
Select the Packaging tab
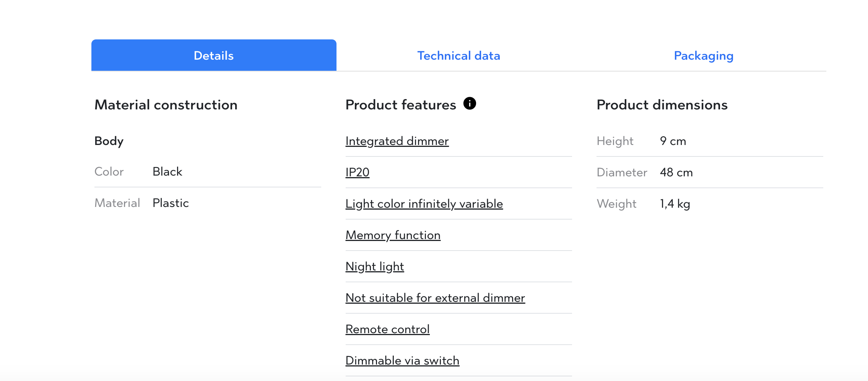point(703,55)
